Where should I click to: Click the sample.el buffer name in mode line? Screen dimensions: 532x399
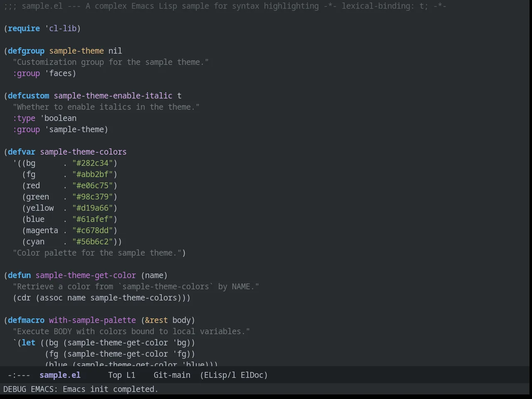coord(60,375)
